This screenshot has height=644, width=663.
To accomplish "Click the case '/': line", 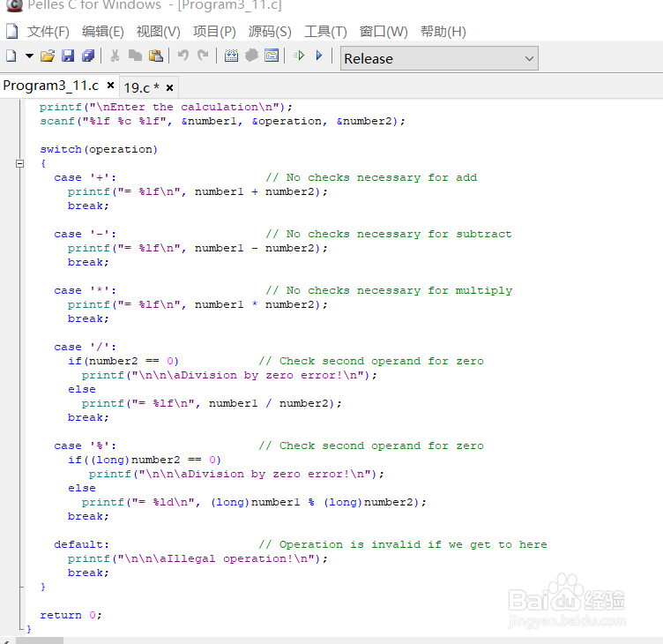I will pyautogui.click(x=85, y=347).
